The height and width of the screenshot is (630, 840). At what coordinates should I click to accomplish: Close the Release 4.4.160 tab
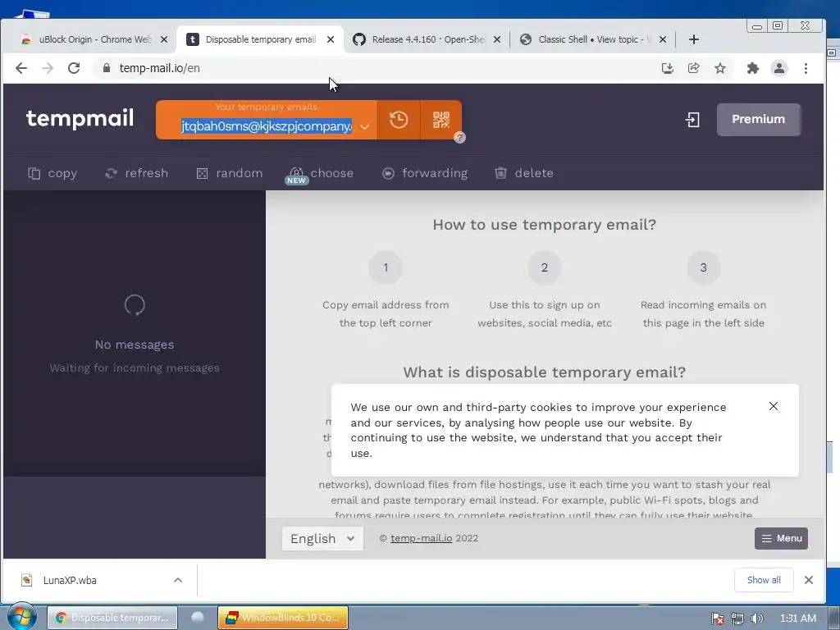496,39
